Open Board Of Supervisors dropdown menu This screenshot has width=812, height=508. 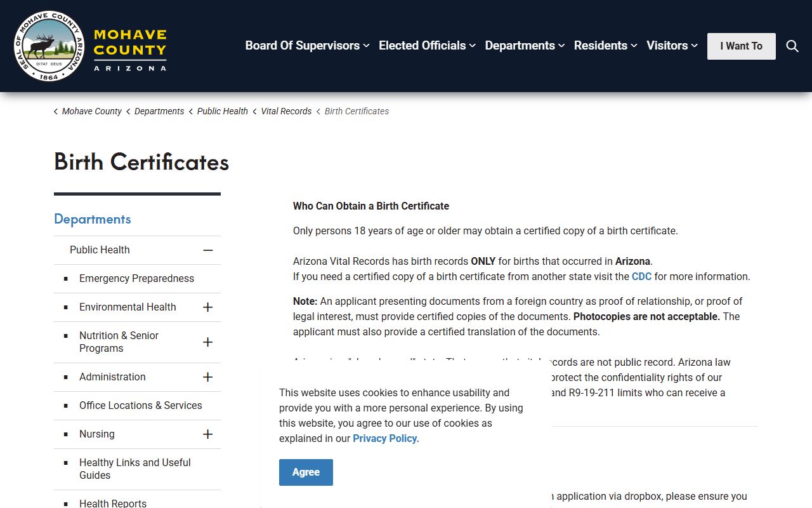(x=308, y=46)
